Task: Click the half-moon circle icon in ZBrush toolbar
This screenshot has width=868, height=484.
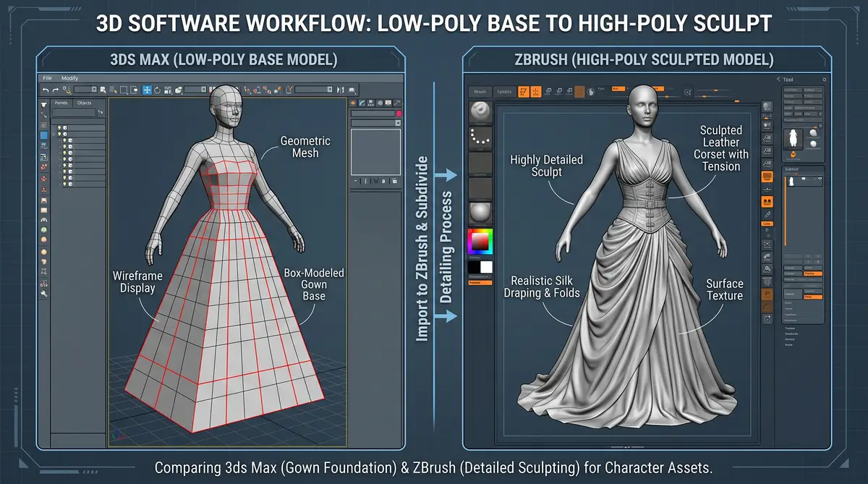Action: [x=590, y=92]
